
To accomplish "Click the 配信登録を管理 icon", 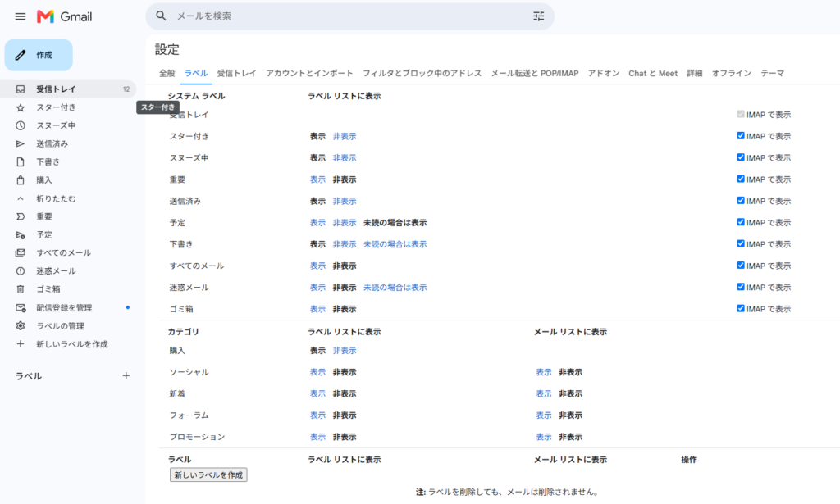I will [x=21, y=307].
